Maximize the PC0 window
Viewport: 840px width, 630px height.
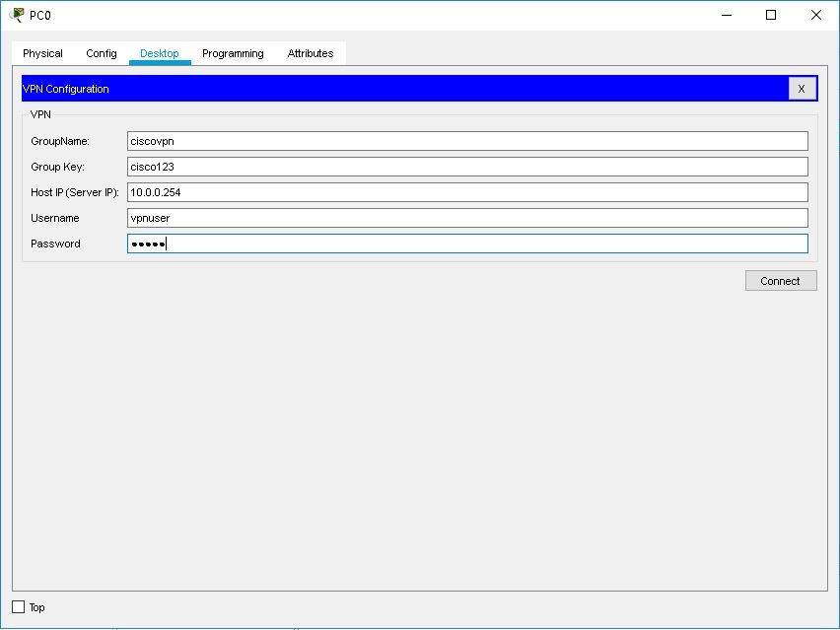(772, 15)
